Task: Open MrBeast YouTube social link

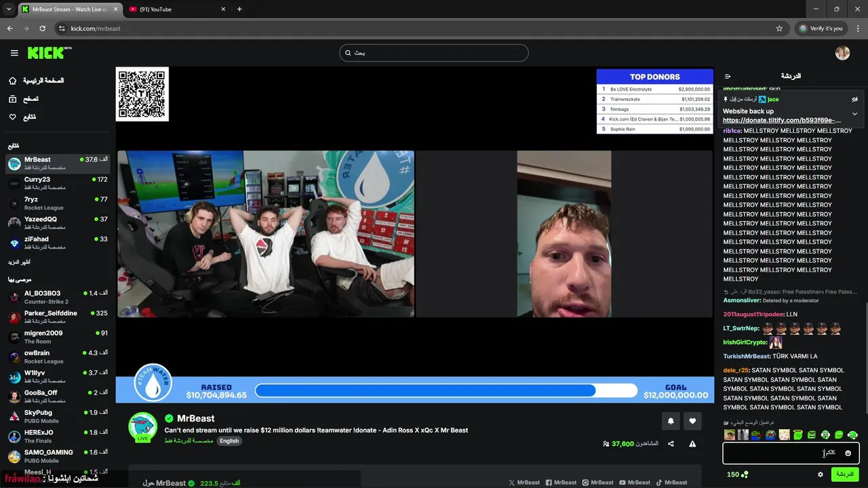Action: coord(635,483)
